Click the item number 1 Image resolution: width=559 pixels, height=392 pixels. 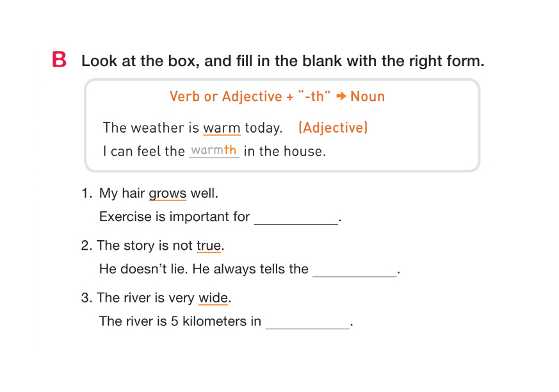click(86, 193)
